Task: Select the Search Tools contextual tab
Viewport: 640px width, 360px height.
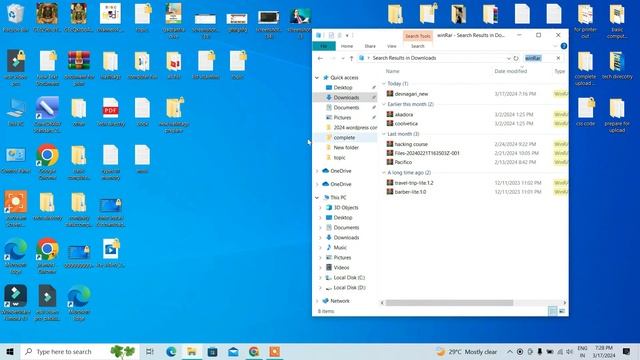Action: [x=418, y=36]
